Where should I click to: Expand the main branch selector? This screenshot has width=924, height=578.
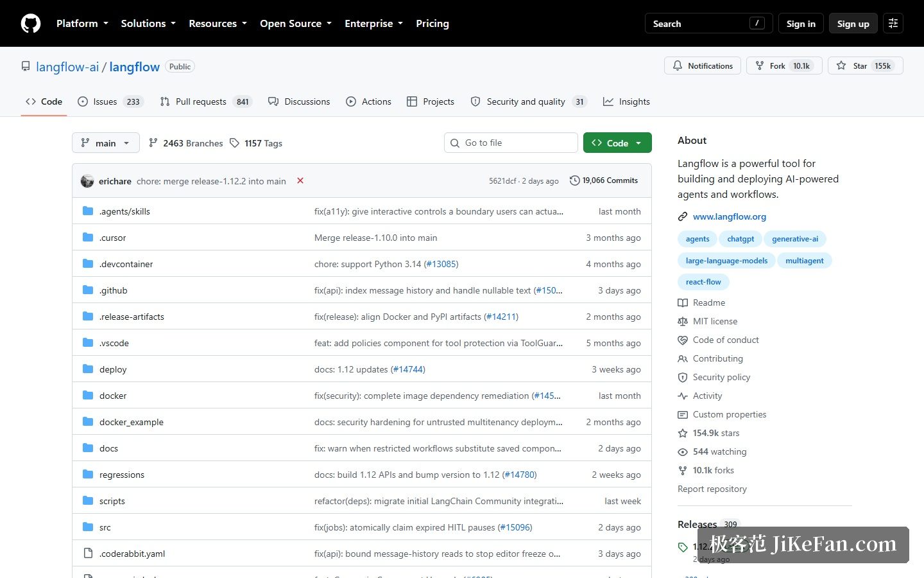pos(106,143)
